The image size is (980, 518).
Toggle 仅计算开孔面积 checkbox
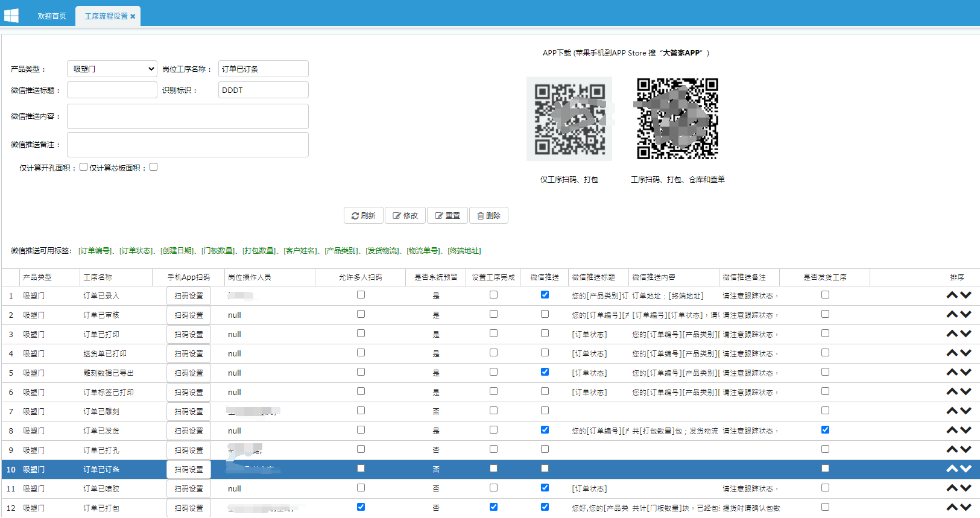coord(83,167)
